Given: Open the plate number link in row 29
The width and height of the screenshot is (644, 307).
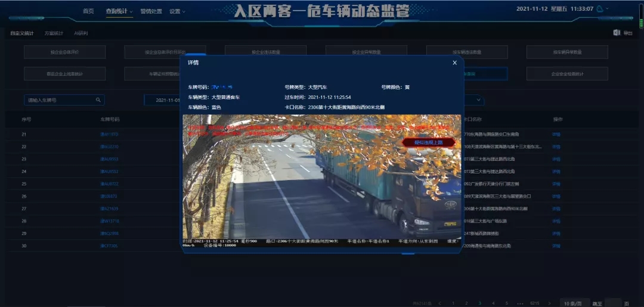Looking at the screenshot, I should click(109, 234).
